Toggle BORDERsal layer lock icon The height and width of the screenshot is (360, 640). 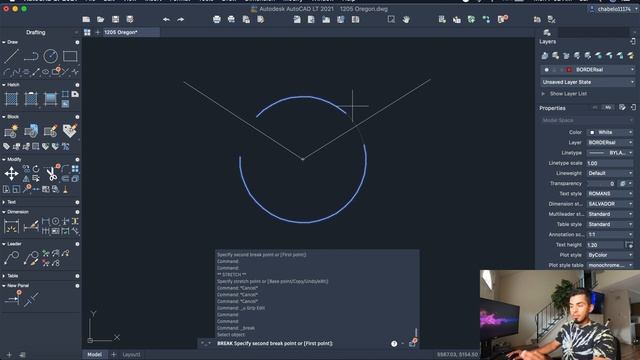561,70
